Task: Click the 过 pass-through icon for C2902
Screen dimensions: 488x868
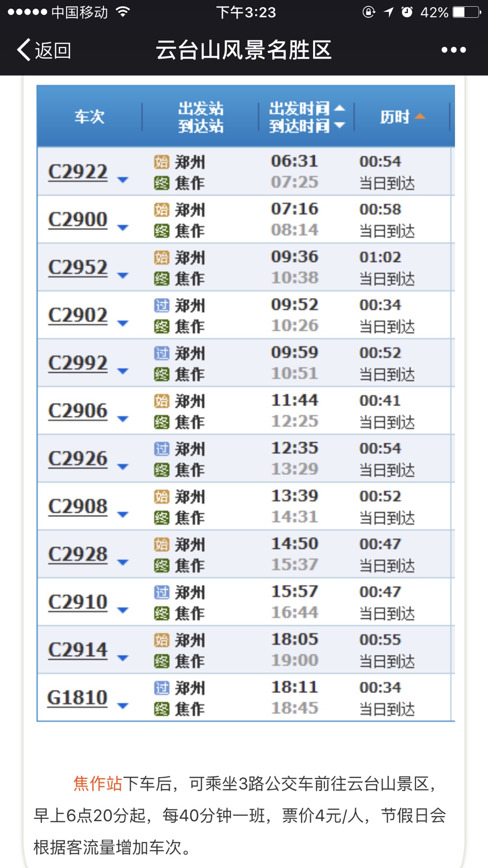Action: tap(161, 306)
